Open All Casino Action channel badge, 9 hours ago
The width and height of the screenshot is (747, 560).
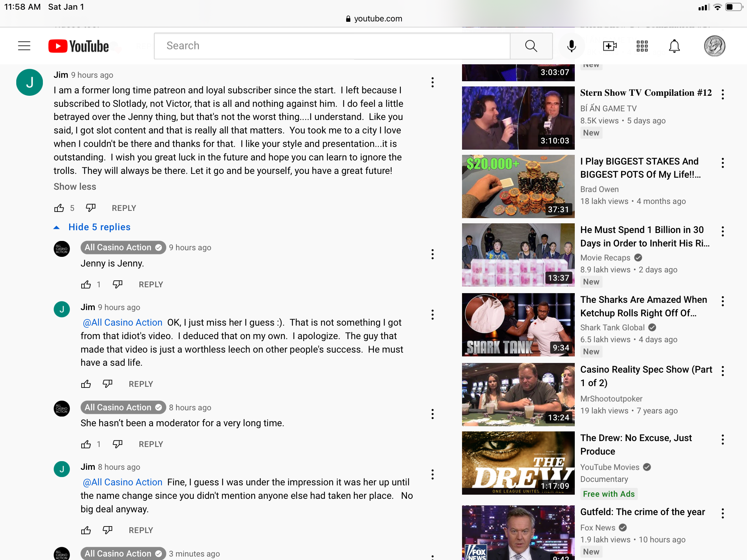(123, 248)
